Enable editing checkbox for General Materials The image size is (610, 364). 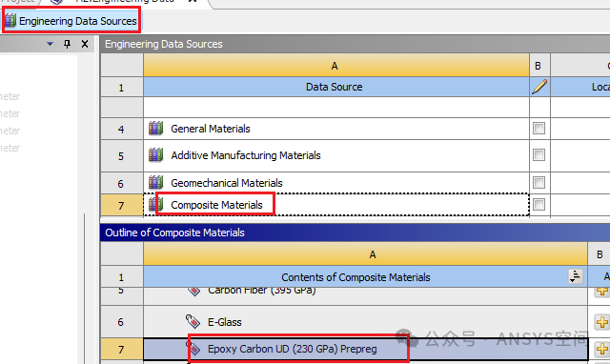539,128
